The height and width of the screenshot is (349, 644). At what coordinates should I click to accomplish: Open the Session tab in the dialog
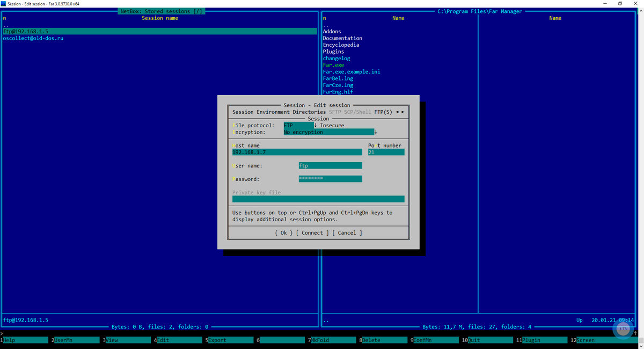point(243,112)
